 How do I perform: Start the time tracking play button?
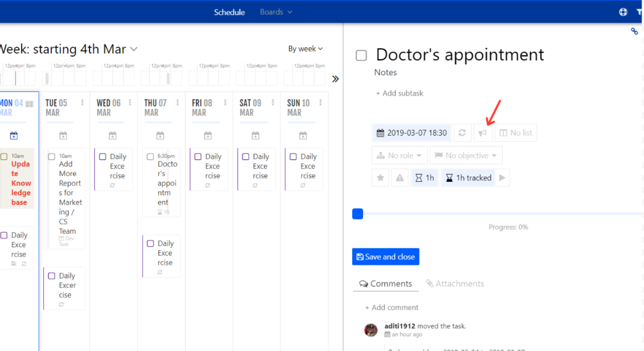coord(502,178)
